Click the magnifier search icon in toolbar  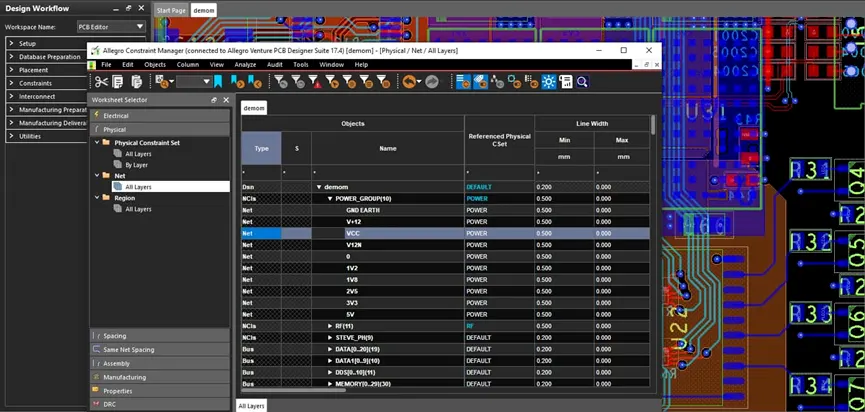coord(581,81)
